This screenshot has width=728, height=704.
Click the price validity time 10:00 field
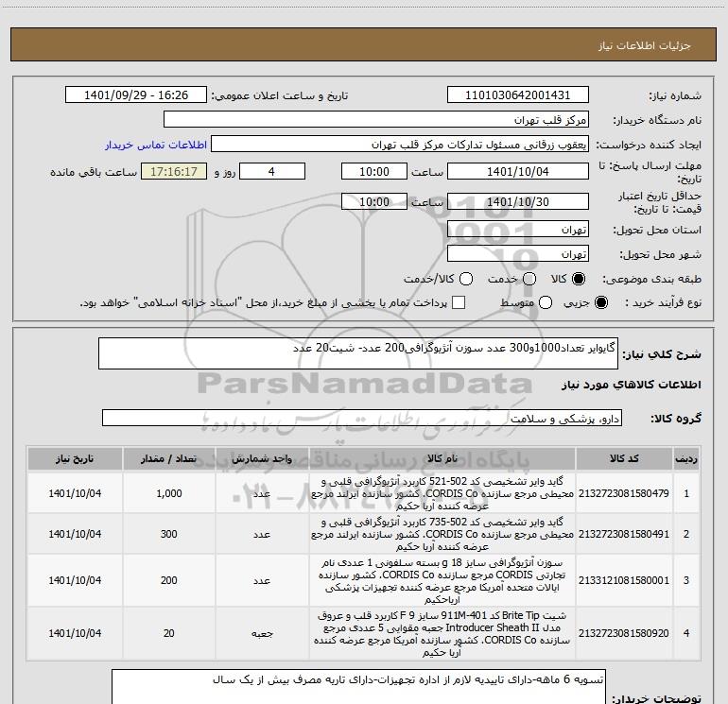pos(374,201)
